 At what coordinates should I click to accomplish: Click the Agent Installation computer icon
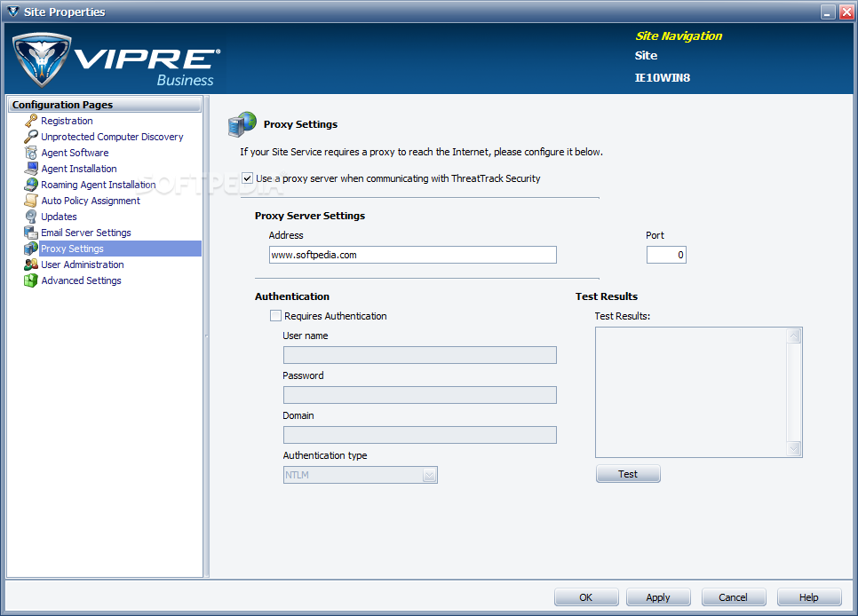tap(31, 169)
